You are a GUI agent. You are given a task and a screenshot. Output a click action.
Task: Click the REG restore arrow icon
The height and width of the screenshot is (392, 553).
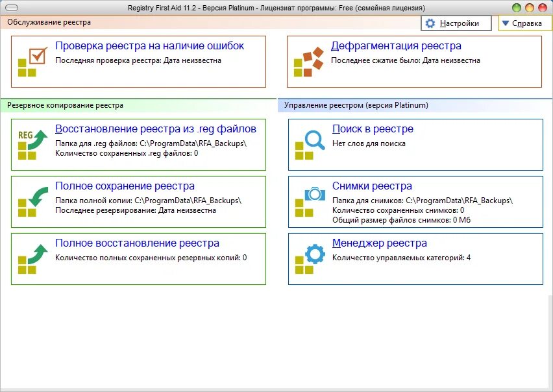coord(33,145)
